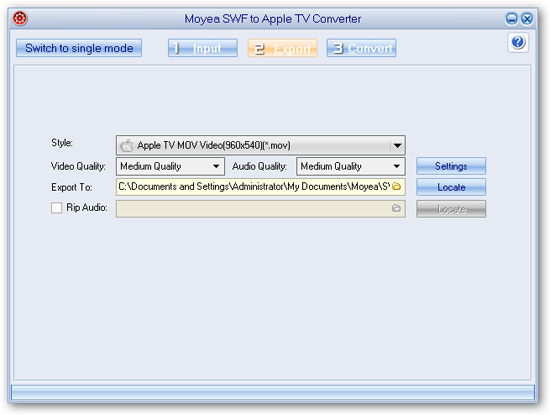Screen dimensions: 550x415
Task: Click the progress bar at window bottom
Action: click(273, 393)
